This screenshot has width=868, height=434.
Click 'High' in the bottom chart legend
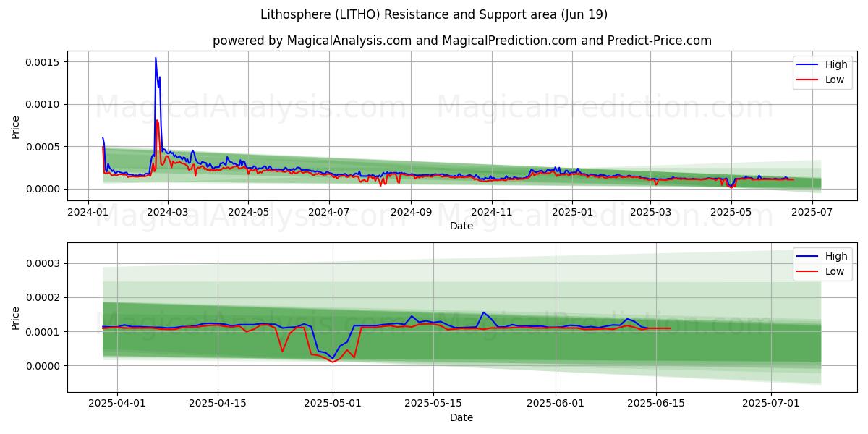[x=836, y=256]
